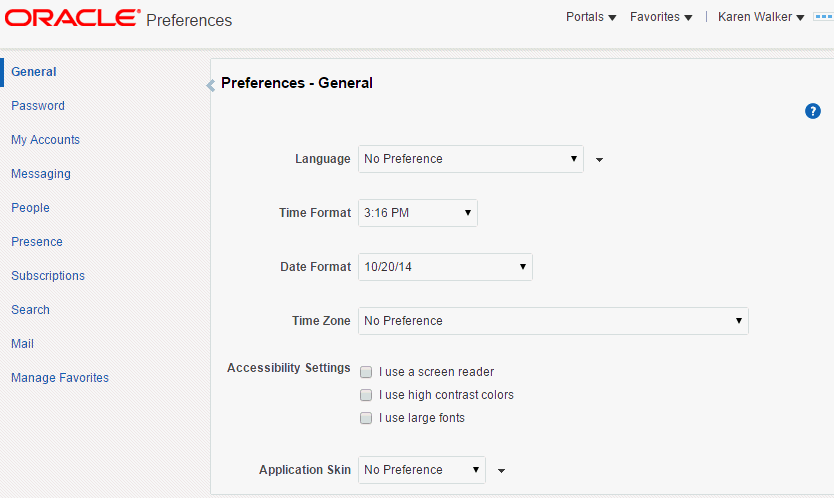Select the Subscriptions preferences page

coord(48,276)
